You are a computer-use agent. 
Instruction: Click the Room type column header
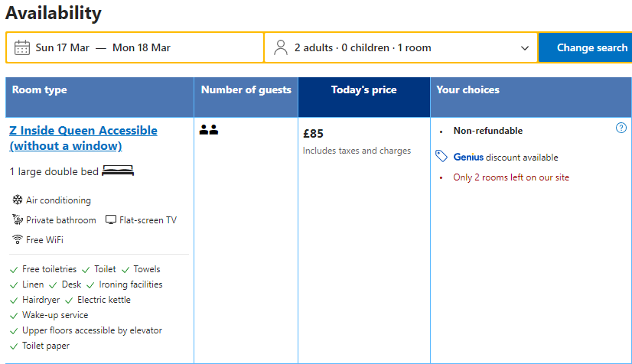[x=40, y=90]
